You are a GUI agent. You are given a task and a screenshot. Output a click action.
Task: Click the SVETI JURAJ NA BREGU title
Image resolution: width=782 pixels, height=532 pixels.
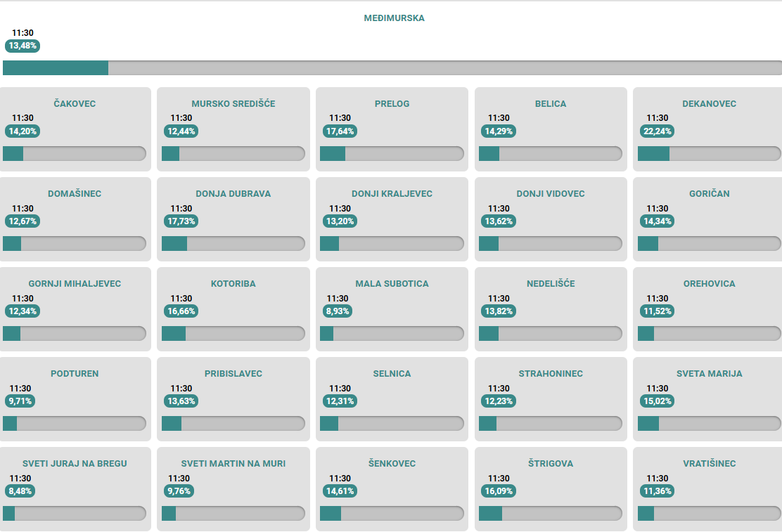75,464
